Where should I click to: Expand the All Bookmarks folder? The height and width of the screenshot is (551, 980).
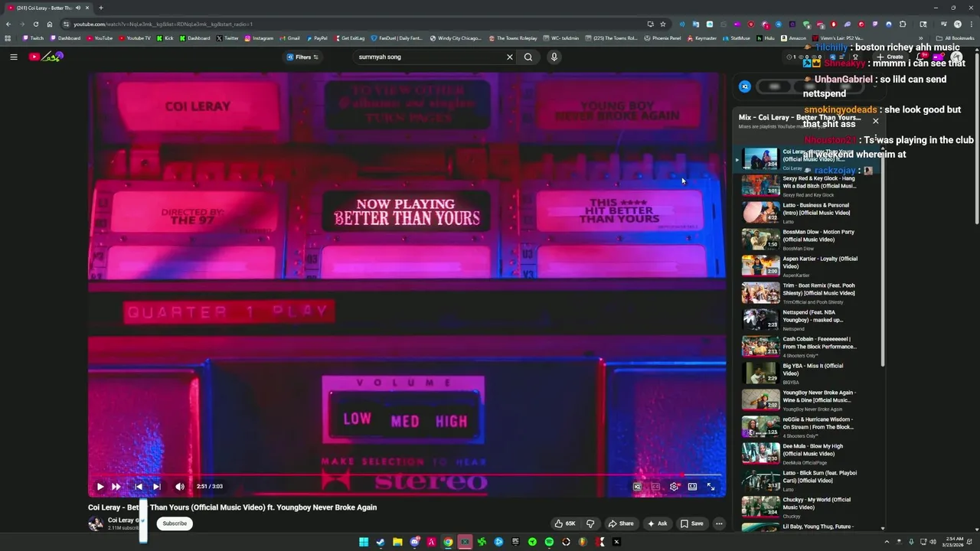955,38
